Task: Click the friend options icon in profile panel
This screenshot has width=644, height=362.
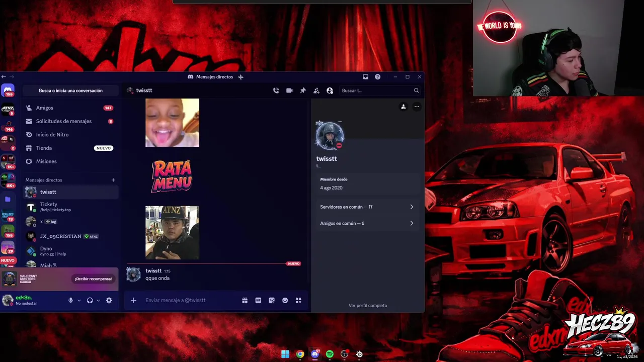Action: point(403,107)
